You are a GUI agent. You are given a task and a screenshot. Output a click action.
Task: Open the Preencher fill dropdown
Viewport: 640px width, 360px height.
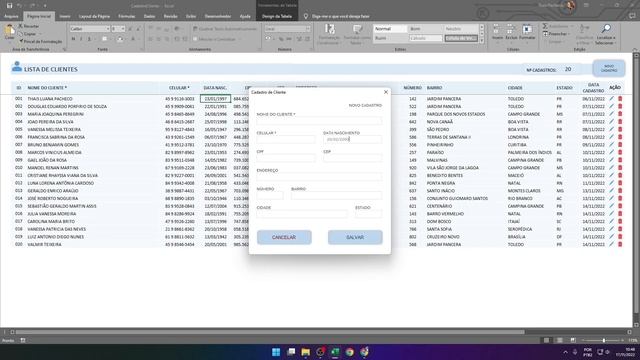[569, 34]
